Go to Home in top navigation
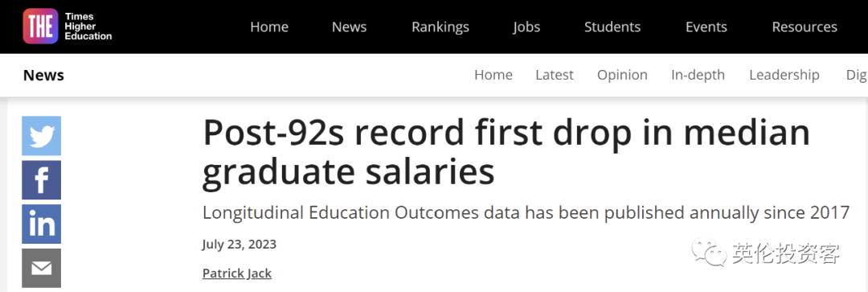868x292 pixels. [x=269, y=27]
